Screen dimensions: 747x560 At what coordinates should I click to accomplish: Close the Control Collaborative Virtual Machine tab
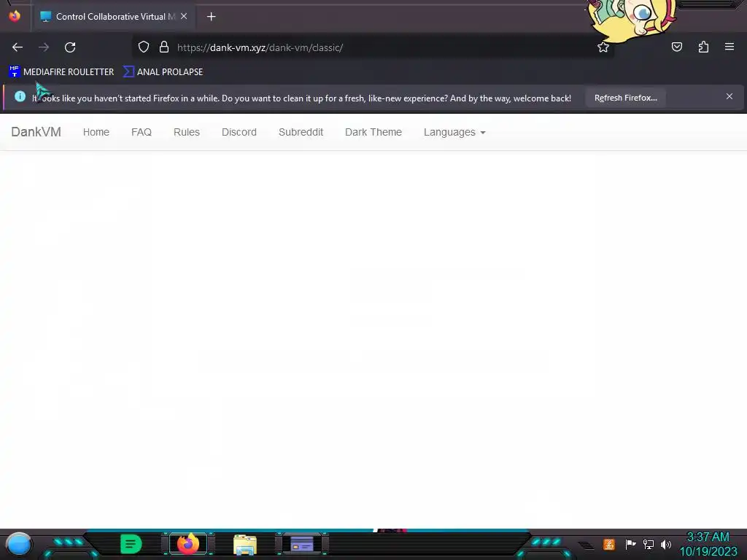184,16
